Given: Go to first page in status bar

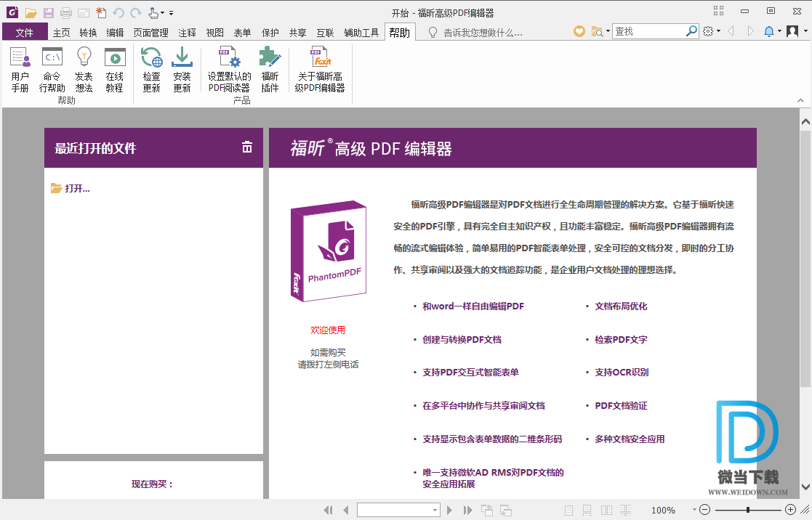Looking at the screenshot, I should [328, 510].
